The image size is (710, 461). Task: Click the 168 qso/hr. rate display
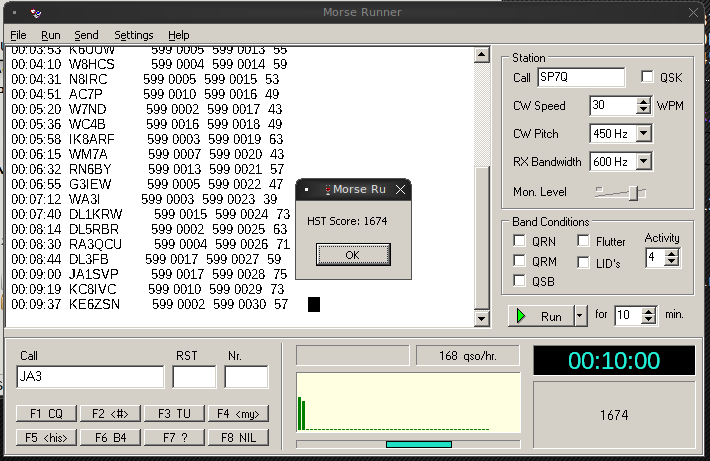coord(467,356)
